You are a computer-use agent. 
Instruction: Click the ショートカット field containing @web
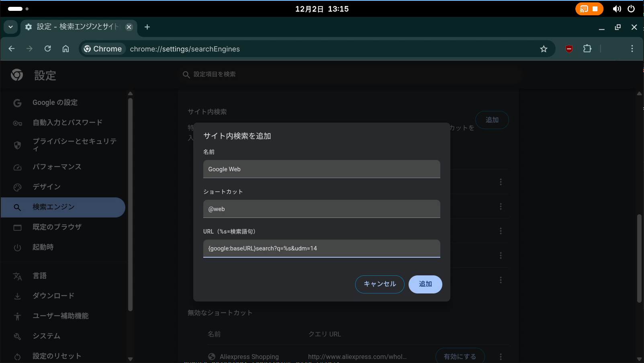coord(321,209)
